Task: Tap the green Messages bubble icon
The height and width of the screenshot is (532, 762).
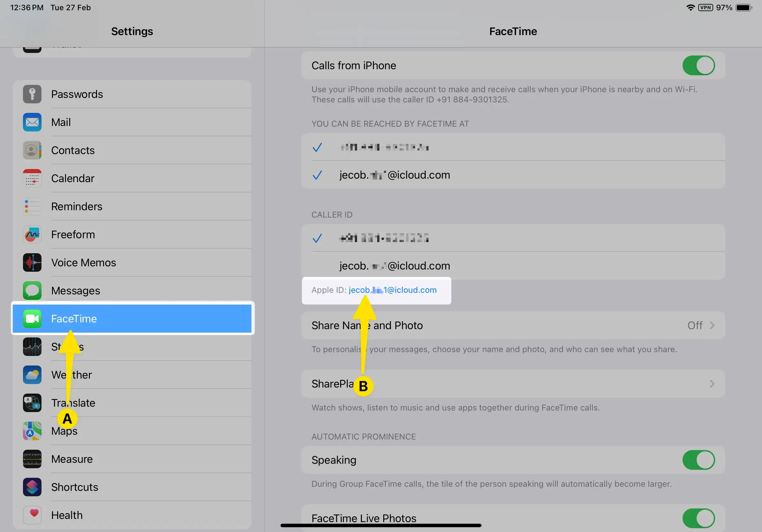Action: (32, 291)
